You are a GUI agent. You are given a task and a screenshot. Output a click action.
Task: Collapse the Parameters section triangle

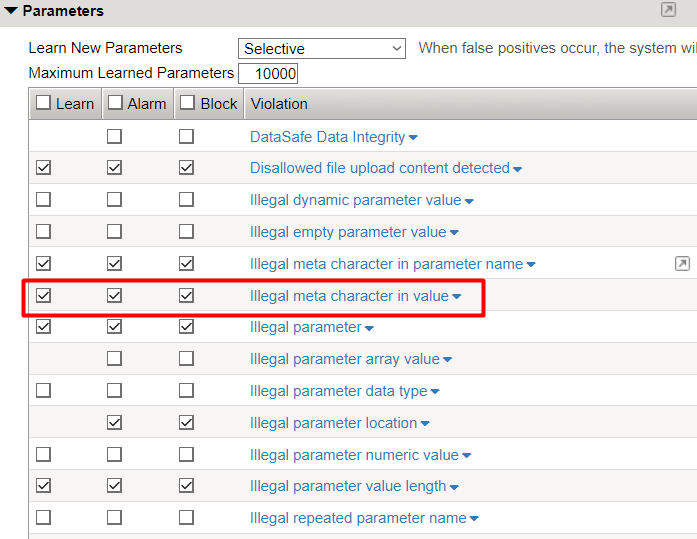[11, 11]
